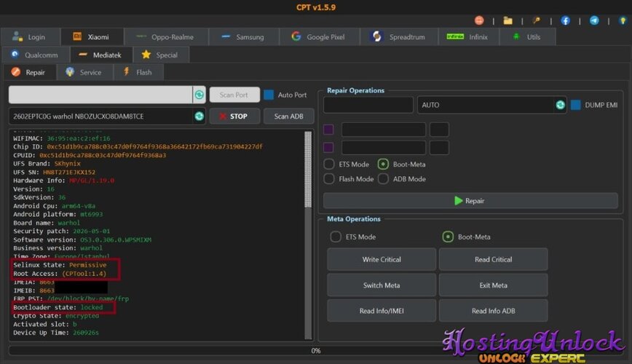
Task: Select ETS Mode in Repair Operations
Action: point(329,164)
